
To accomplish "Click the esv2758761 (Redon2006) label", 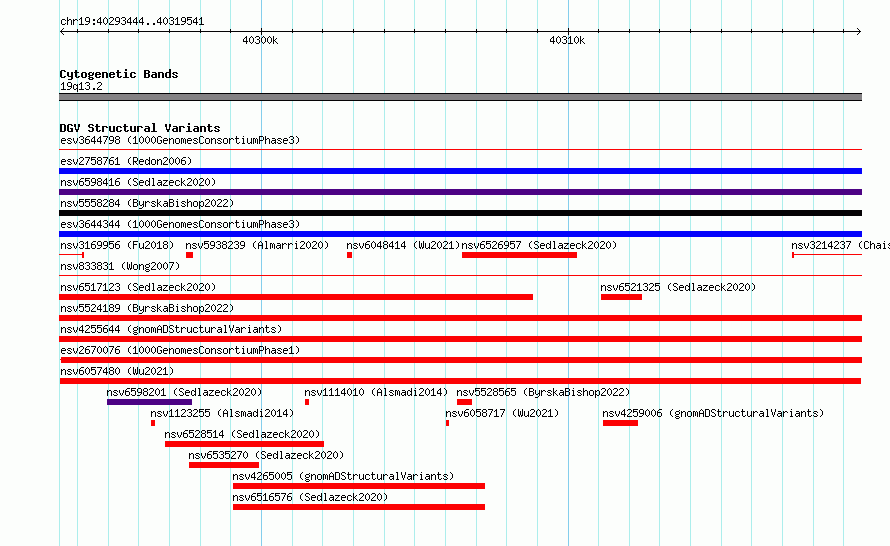I will click(x=126, y=161).
